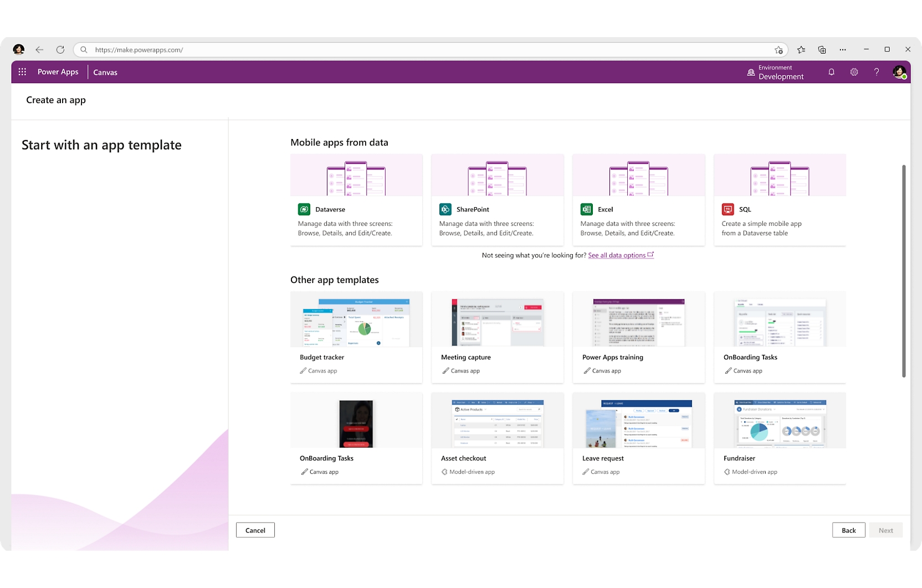Select the SharePoint template phone illustration

(x=498, y=178)
